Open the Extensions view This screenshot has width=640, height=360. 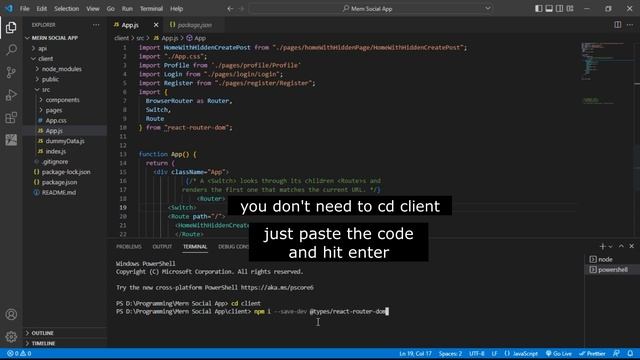(x=11, y=118)
